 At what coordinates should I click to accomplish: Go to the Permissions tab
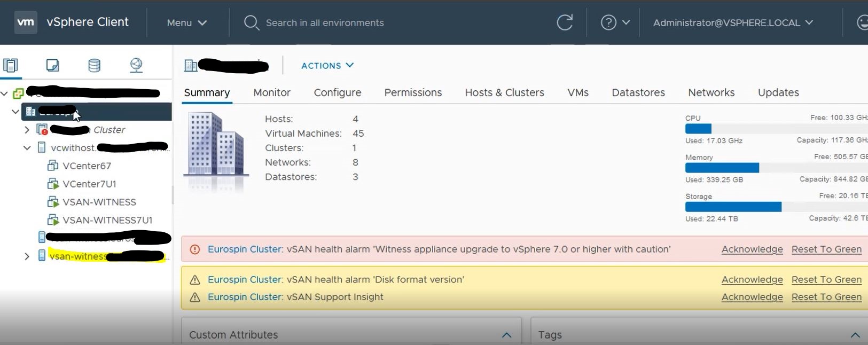point(413,92)
